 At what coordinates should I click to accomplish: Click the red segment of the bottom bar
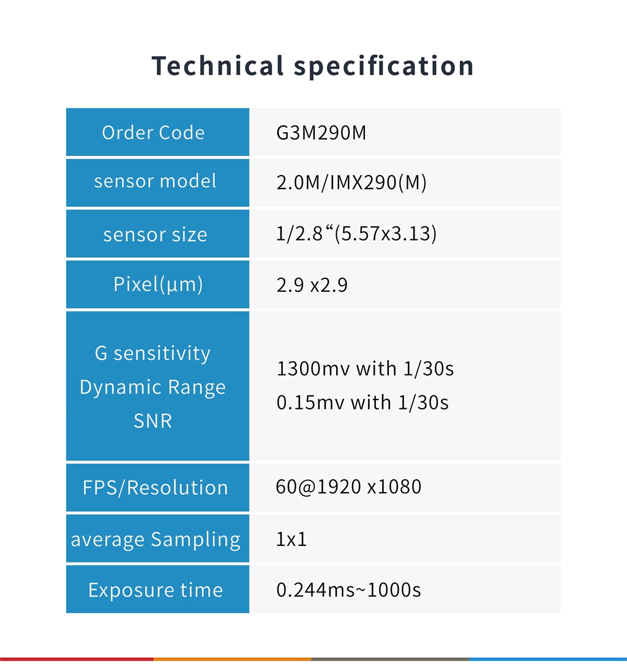[77, 659]
